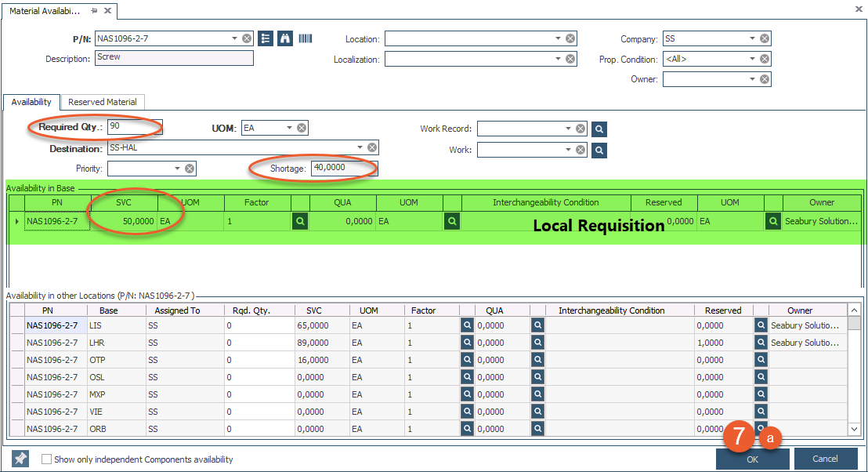Viewport: 868px width, 472px height.
Task: Clear the Localization field using its X icon
Action: click(570, 59)
